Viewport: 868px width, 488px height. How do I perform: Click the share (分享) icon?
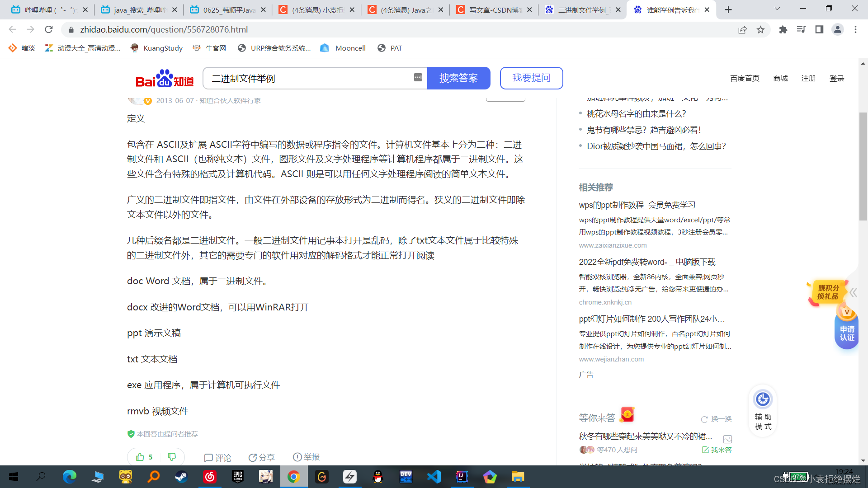pyautogui.click(x=253, y=458)
